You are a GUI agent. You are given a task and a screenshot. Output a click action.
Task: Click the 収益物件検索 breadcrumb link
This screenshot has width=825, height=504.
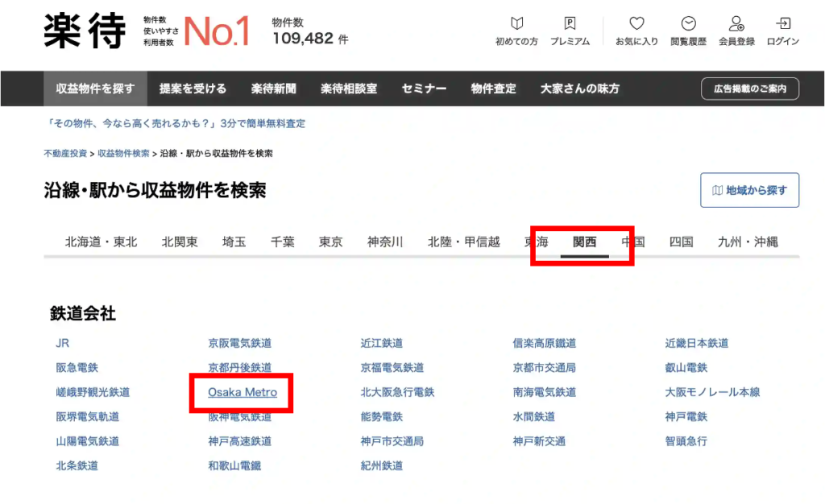(123, 153)
